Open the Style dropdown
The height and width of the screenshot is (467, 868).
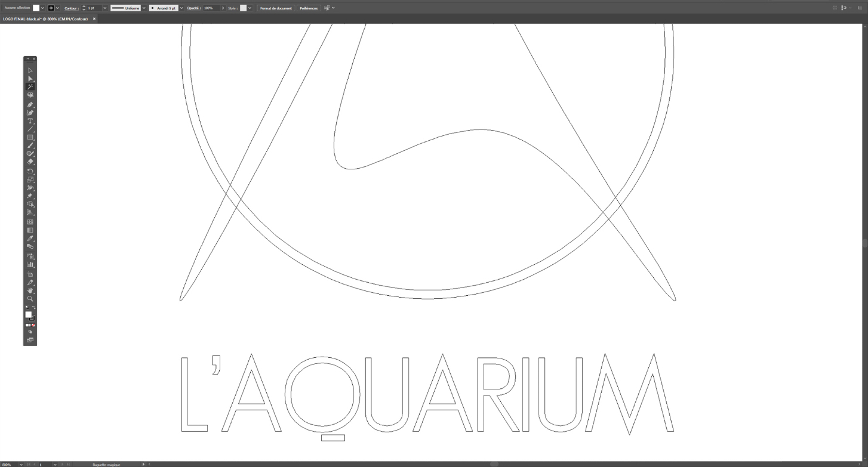(250, 8)
